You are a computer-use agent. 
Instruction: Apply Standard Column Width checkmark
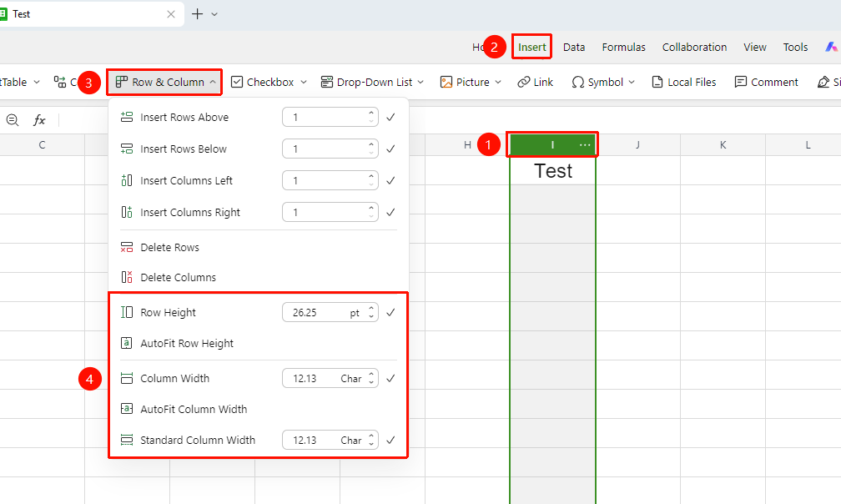pyautogui.click(x=390, y=440)
